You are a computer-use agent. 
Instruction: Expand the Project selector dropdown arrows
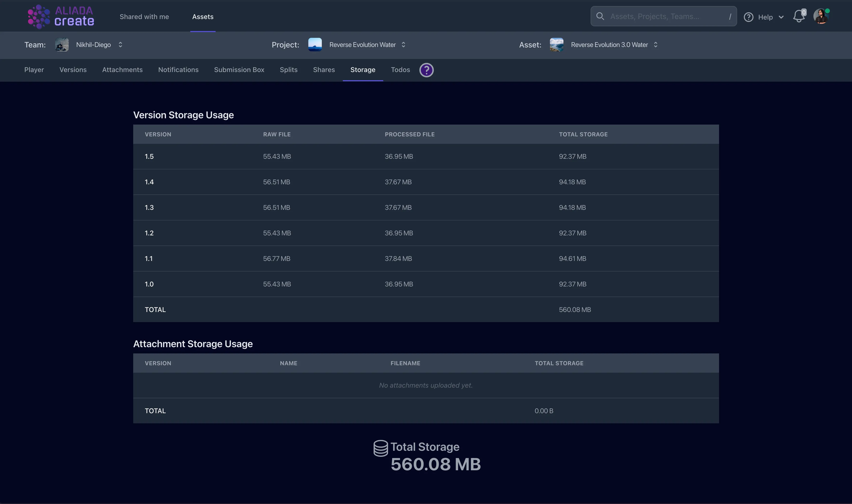(x=403, y=45)
